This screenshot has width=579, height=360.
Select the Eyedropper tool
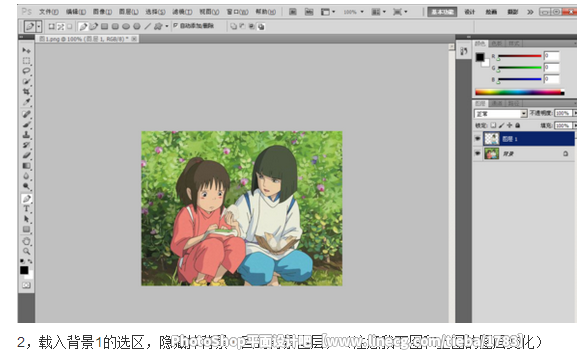point(26,102)
